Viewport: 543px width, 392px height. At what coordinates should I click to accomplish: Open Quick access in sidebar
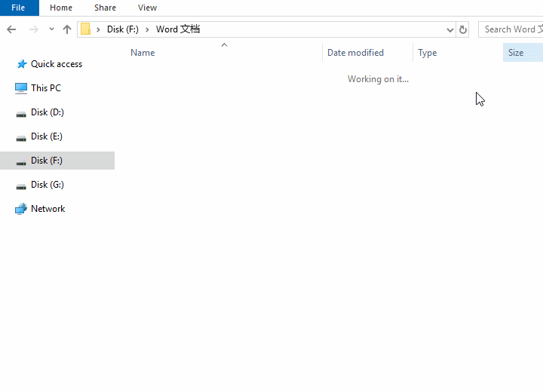point(57,64)
